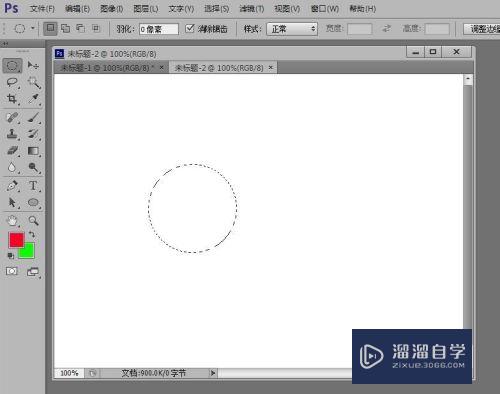Image resolution: width=500 pixels, height=394 pixels.
Task: Choose Add to Selection mode
Action: pyautogui.click(x=66, y=29)
